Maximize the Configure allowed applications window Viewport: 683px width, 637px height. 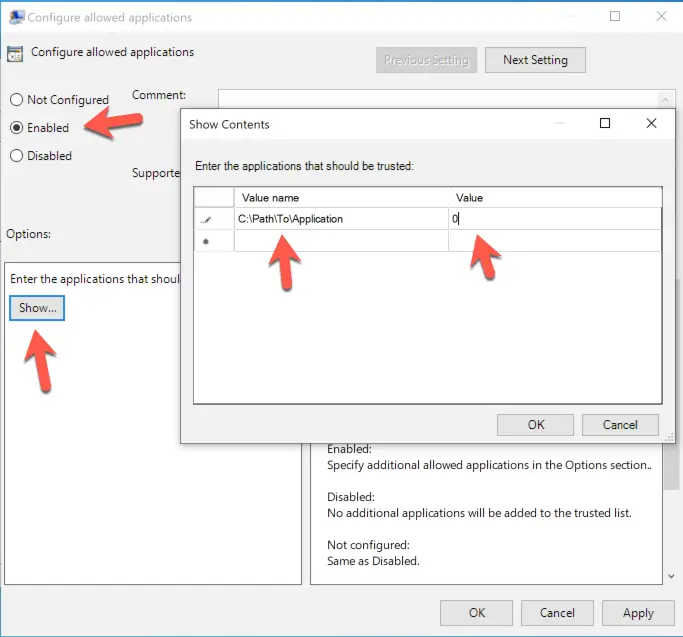[x=615, y=17]
